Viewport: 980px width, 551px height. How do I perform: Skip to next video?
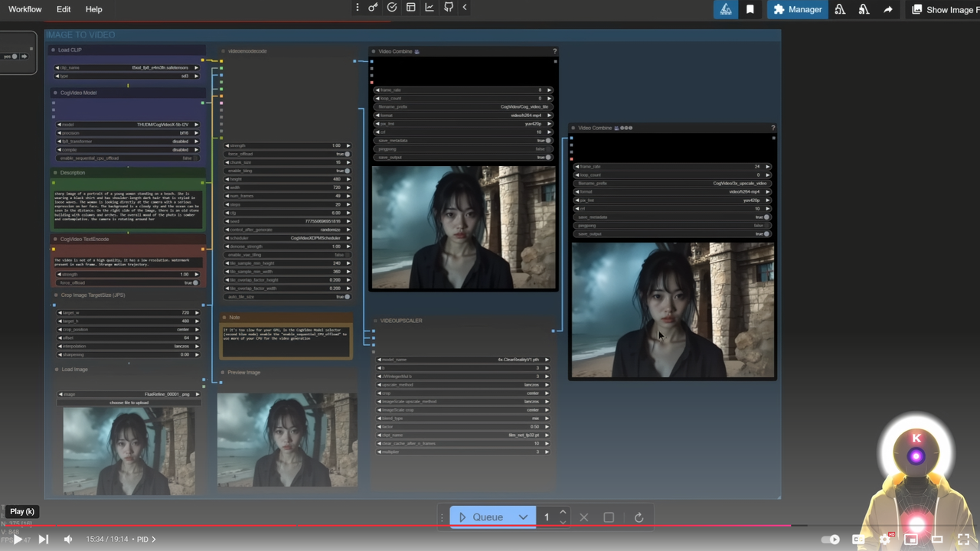(44, 540)
